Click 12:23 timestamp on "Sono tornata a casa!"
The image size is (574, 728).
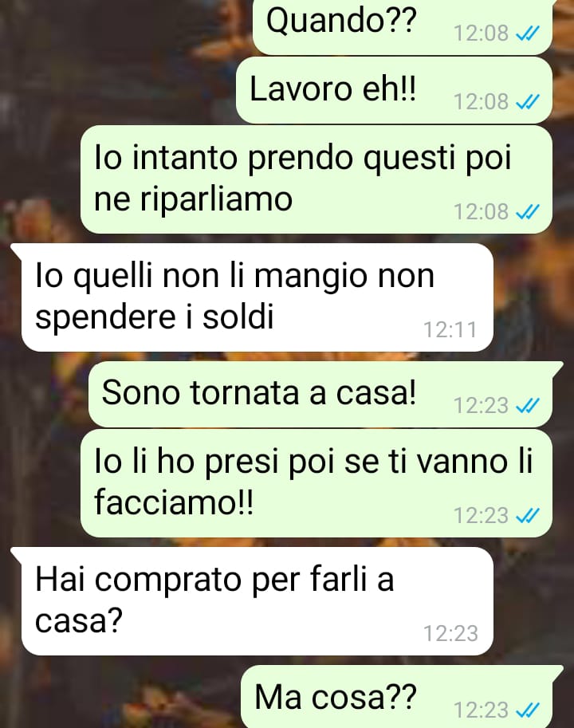(x=482, y=406)
